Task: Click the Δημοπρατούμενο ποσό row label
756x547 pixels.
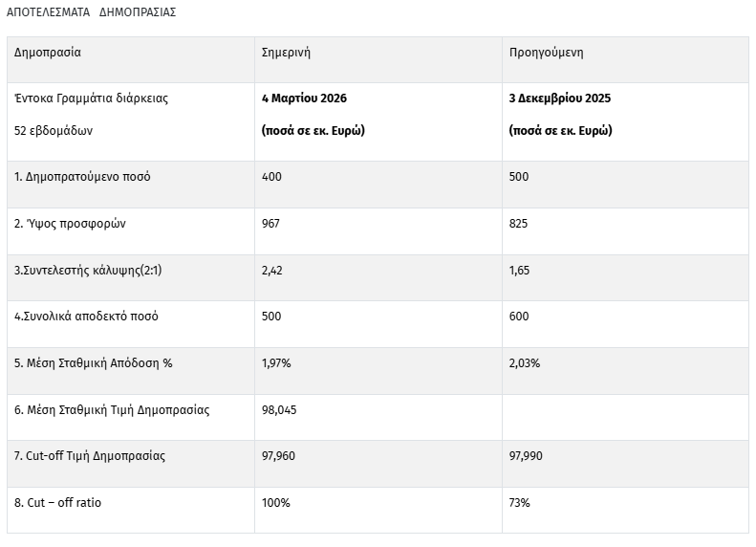Action: coord(82,177)
